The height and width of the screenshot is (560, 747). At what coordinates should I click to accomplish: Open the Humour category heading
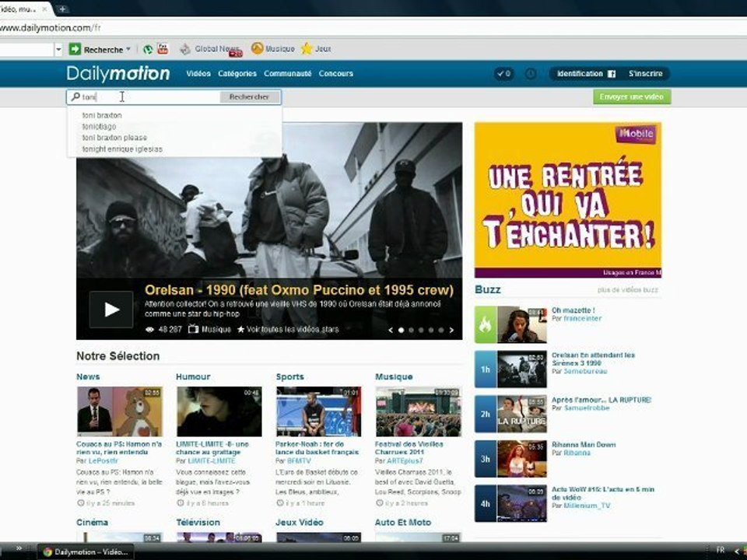193,376
